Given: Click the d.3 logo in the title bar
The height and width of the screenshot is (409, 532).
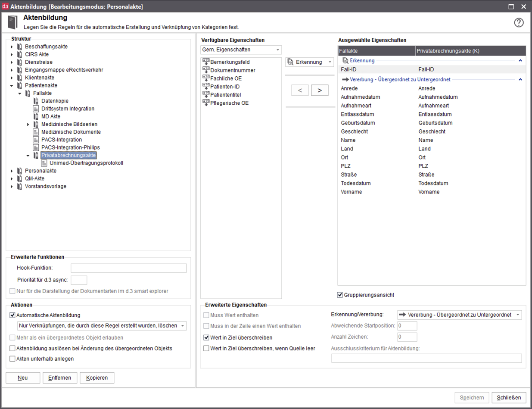Looking at the screenshot, I should tap(6, 6).
